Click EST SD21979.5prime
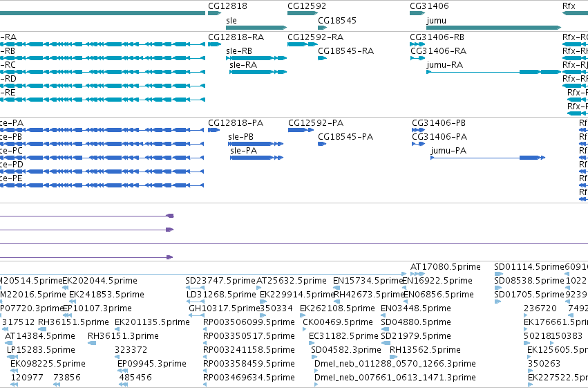Viewport: 588px width, 388px height. coord(416,336)
